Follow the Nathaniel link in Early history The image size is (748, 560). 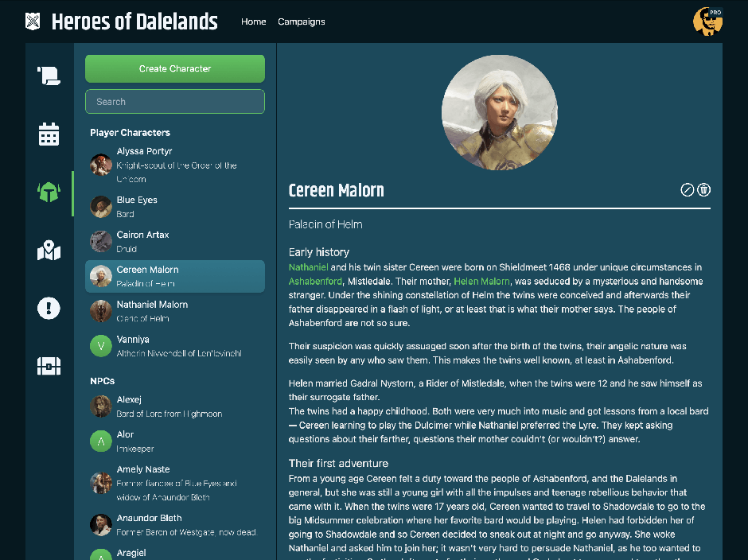pos(308,267)
